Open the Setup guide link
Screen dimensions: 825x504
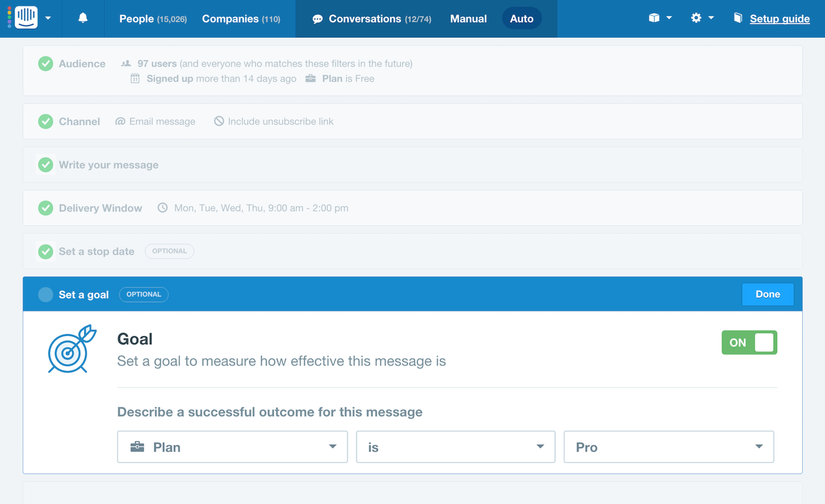click(780, 19)
